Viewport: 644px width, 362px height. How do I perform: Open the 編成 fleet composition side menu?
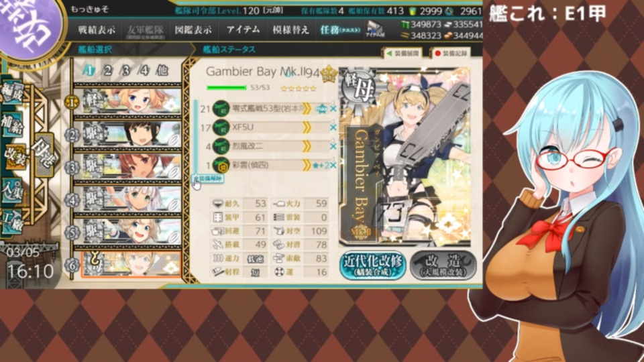[x=13, y=92]
